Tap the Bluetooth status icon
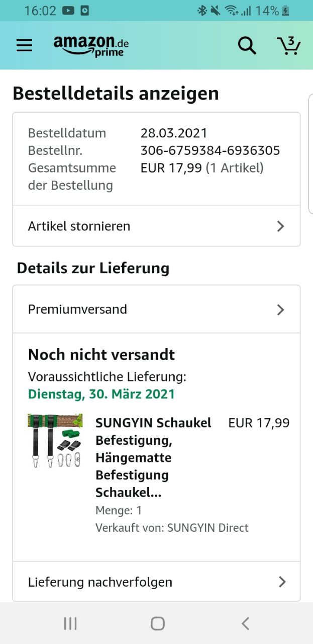313x644 pixels. coord(201,10)
